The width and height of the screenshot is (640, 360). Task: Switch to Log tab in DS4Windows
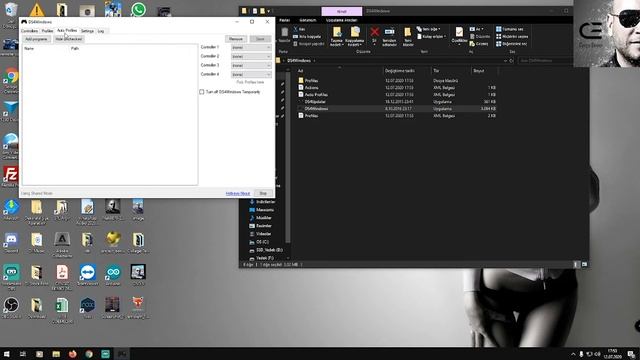(x=101, y=31)
